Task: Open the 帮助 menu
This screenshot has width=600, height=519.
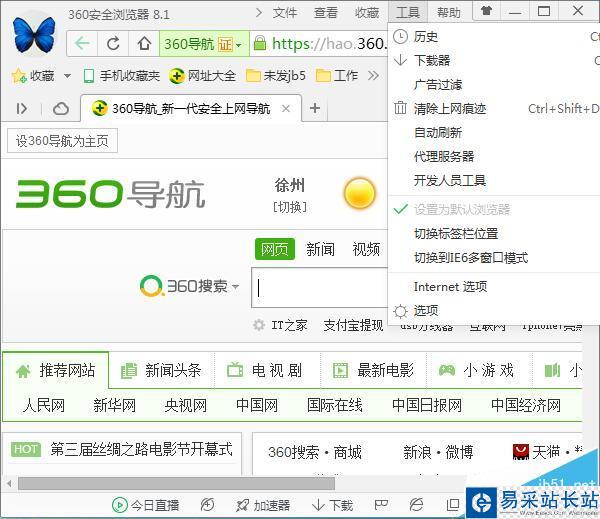Action: [448, 13]
